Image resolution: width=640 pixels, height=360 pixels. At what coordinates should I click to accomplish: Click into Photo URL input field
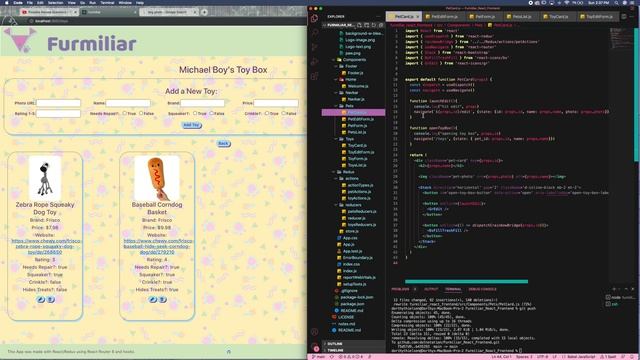(58, 103)
